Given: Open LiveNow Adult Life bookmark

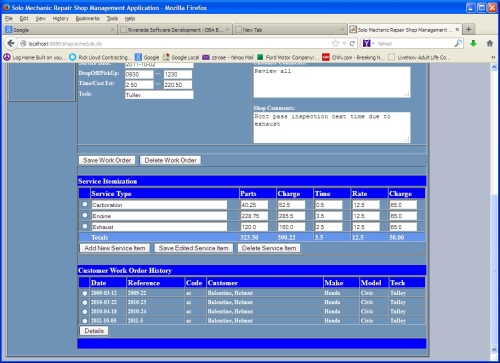Looking at the screenshot, I should point(419,57).
